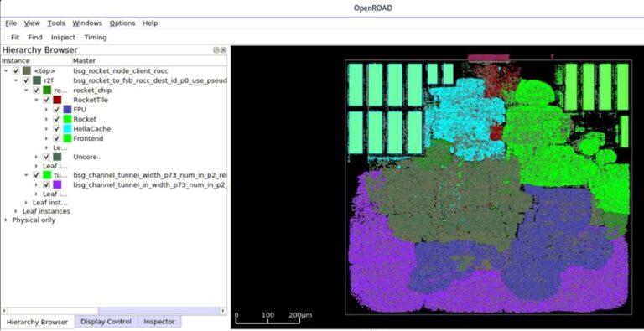Click the FPU blue color swatch
This screenshot has height=331, width=644.
click(68, 109)
